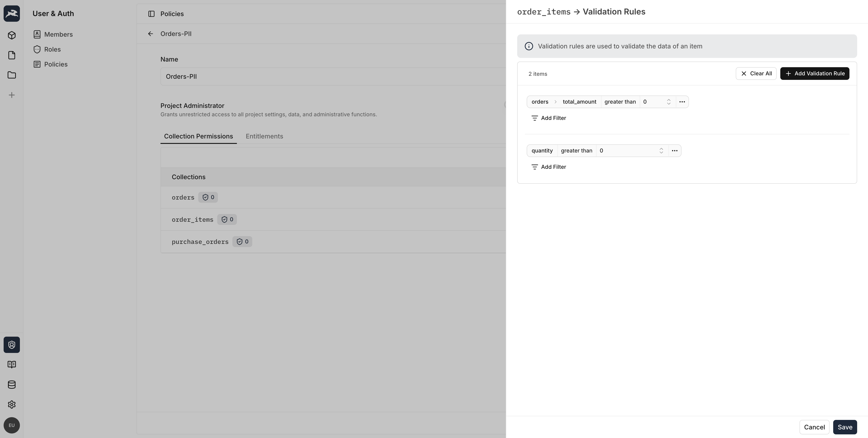
Task: Click the plus icon in left sidebar
Action: click(12, 95)
